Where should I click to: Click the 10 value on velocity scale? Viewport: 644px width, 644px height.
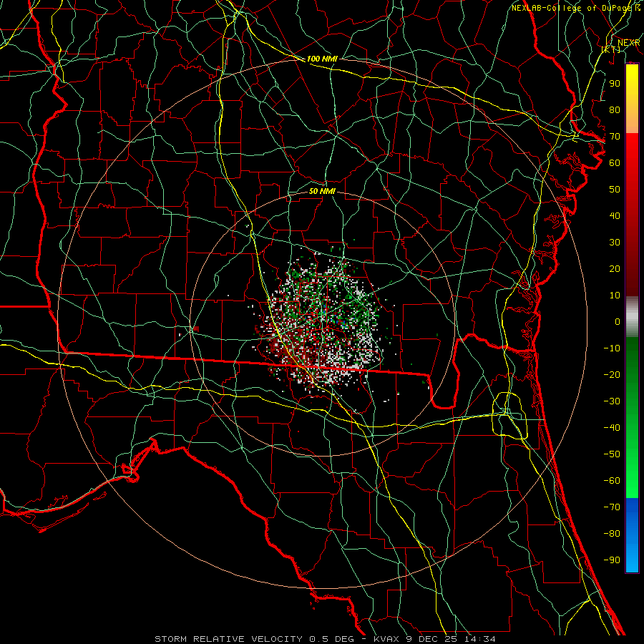[615, 296]
